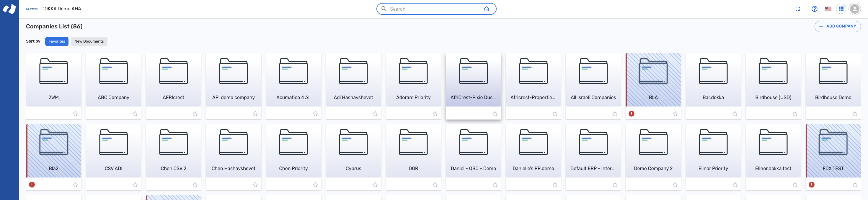
Task: Star the Bar.dokka company
Action: tap(735, 114)
